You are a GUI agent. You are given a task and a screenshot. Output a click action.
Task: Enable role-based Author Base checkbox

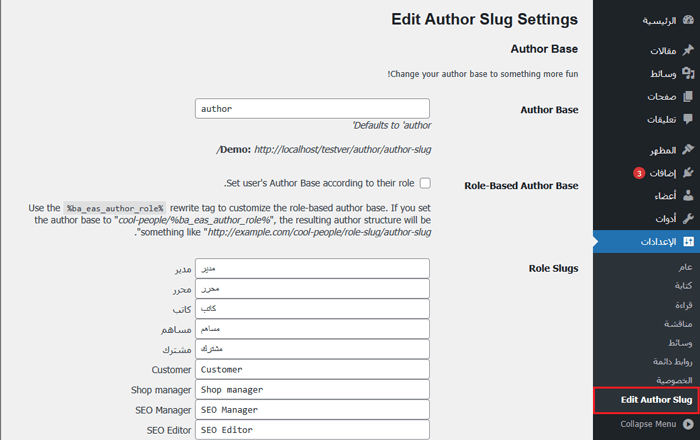[x=425, y=183]
